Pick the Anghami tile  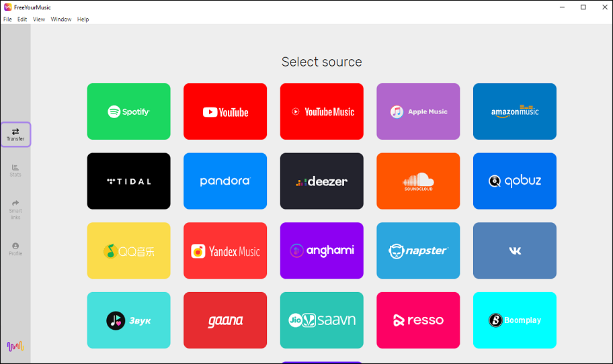(x=322, y=251)
